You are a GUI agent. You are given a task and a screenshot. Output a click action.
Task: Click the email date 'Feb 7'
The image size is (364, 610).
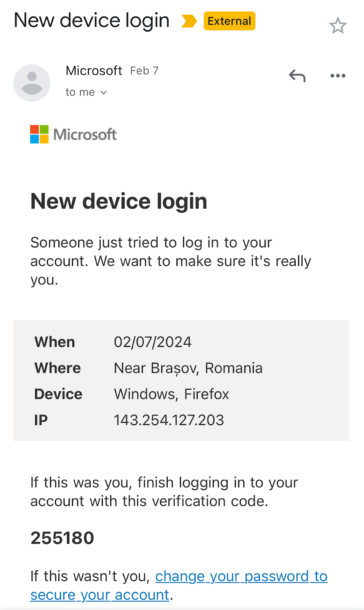click(x=144, y=71)
